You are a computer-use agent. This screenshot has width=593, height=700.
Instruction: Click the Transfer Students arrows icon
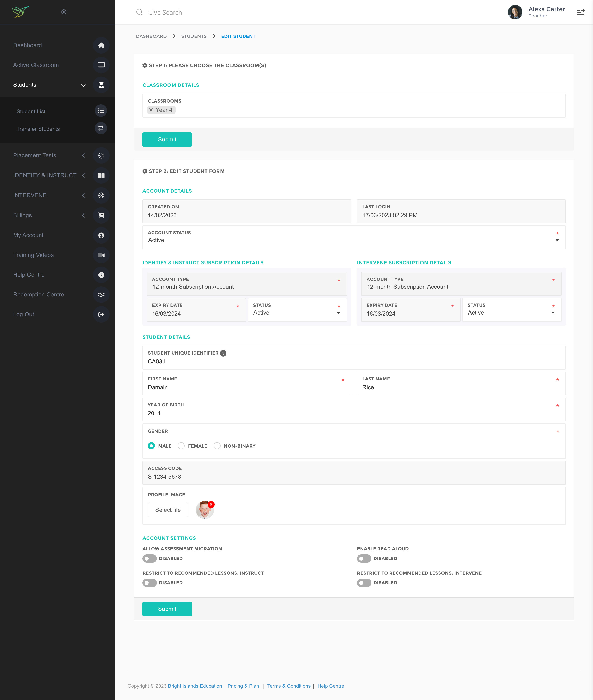click(x=100, y=128)
